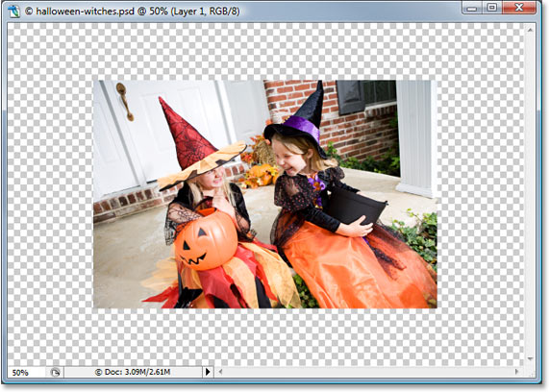Screen dimensions: 549x392
Task: Click the horizontal scrollbar right arrow
Action: coord(516,372)
